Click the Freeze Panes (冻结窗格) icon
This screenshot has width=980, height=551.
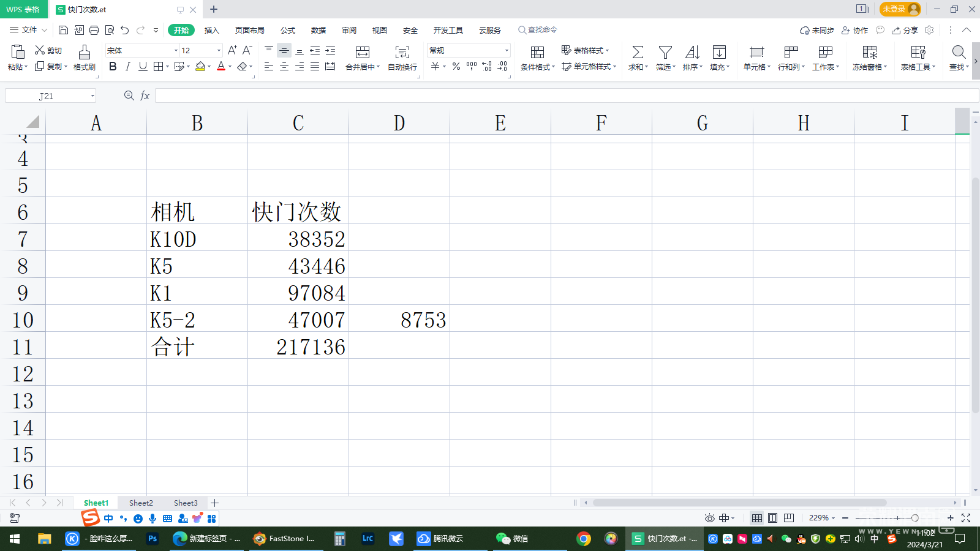click(870, 53)
